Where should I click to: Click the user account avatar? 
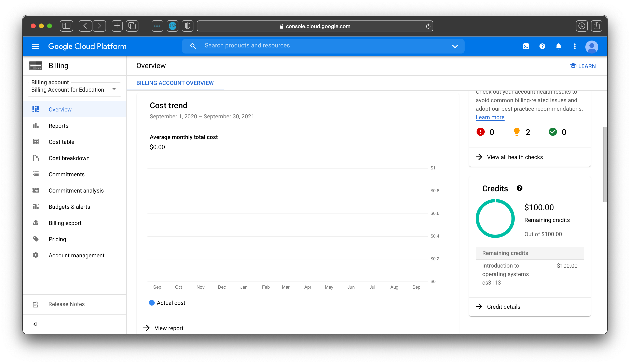tap(591, 47)
